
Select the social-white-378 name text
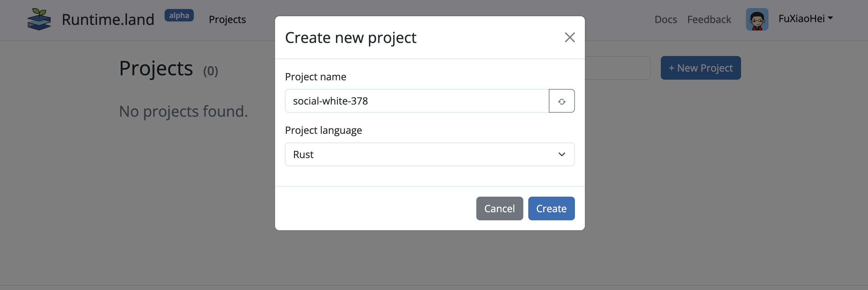[330, 101]
